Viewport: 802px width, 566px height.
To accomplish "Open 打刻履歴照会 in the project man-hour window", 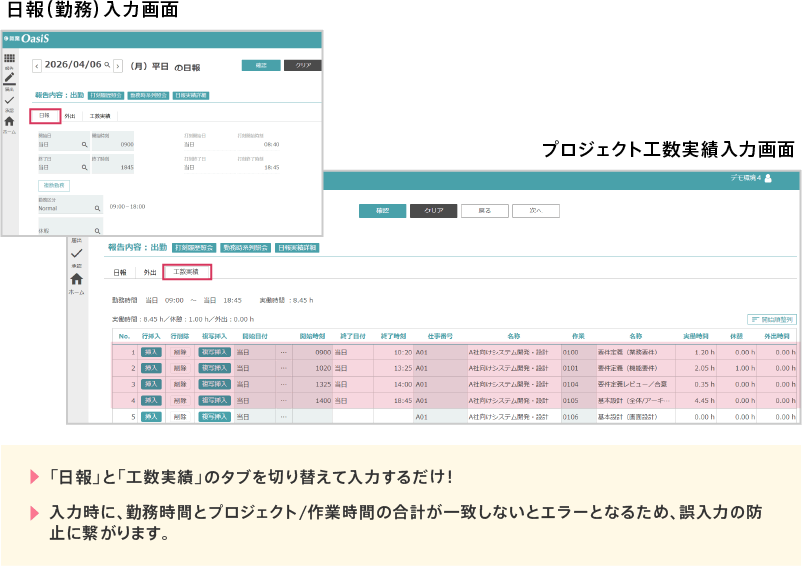I will coord(194,248).
